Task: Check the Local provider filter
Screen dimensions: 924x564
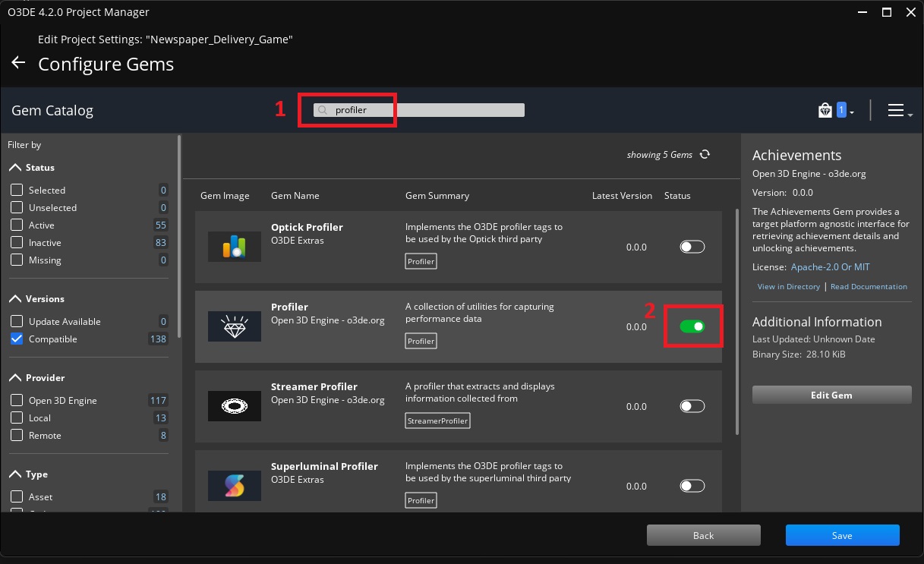Action: 17,417
